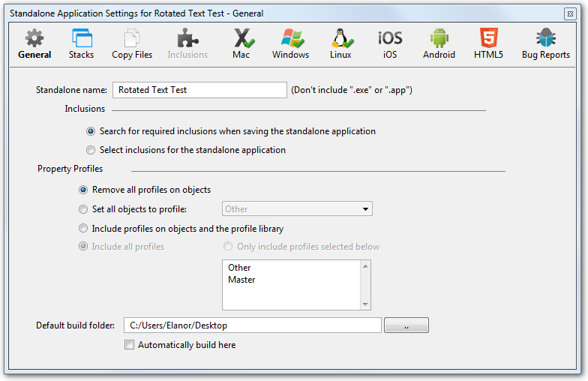Open the Copy Files pane
The image size is (588, 381).
click(132, 43)
